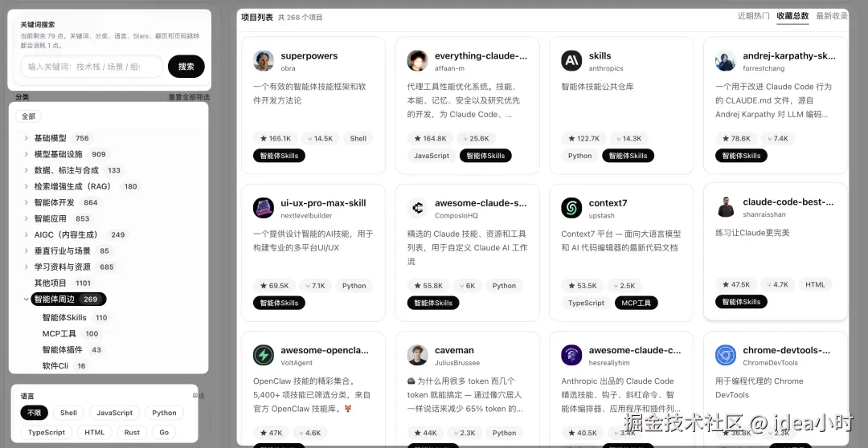Screen dimensions: 868x448
Task: Select the 全部 category chip
Action: point(28,116)
